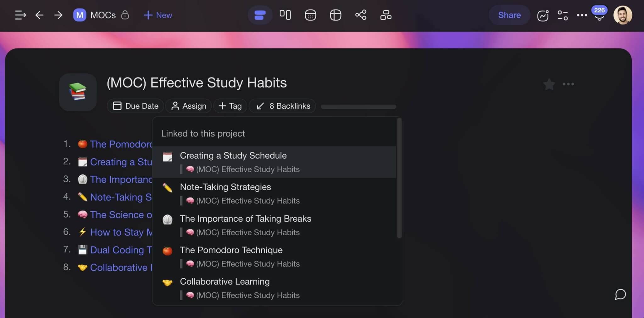
Task: Open the view settings sliders icon
Action: coord(563,15)
